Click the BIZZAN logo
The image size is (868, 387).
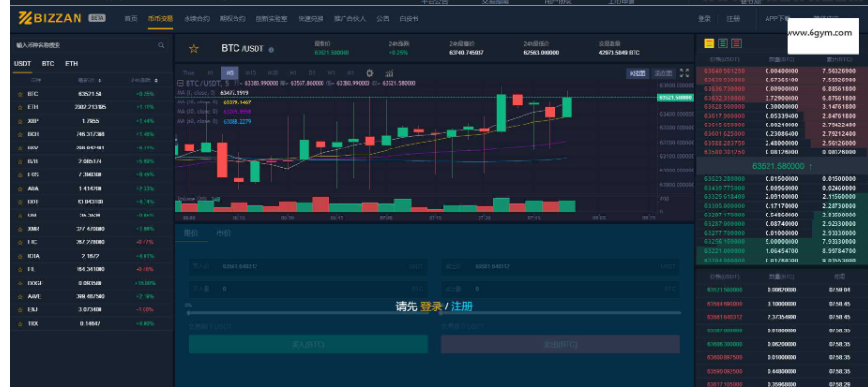[50, 18]
